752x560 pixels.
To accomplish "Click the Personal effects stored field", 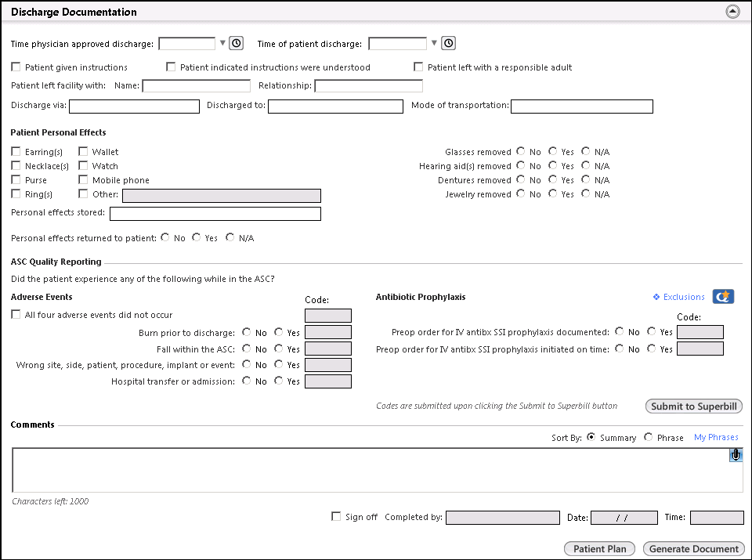I will pyautogui.click(x=215, y=214).
